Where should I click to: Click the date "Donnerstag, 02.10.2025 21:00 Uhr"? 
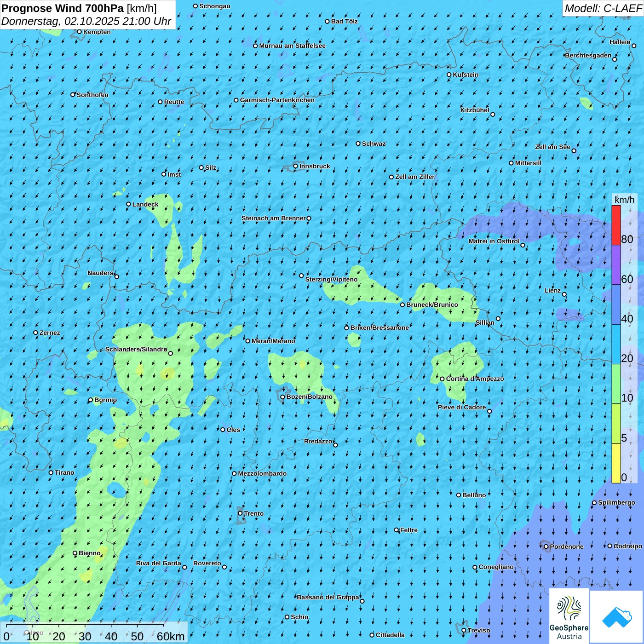click(86, 21)
